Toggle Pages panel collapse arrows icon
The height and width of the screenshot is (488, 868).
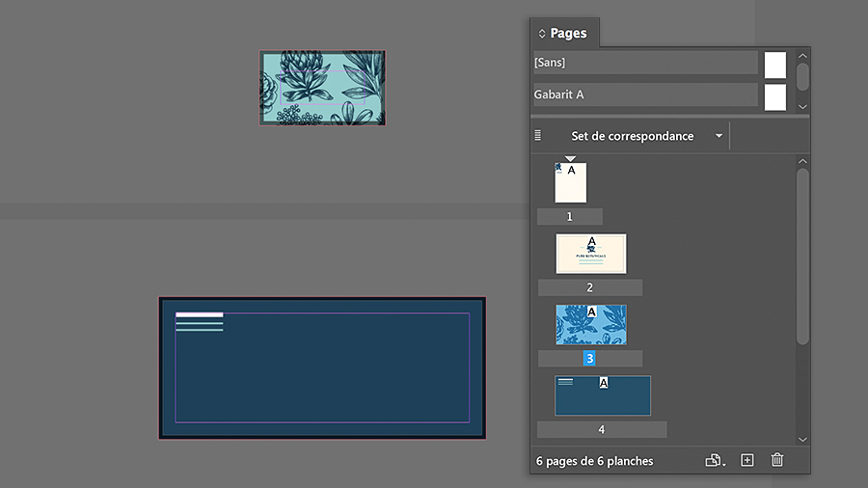[542, 34]
